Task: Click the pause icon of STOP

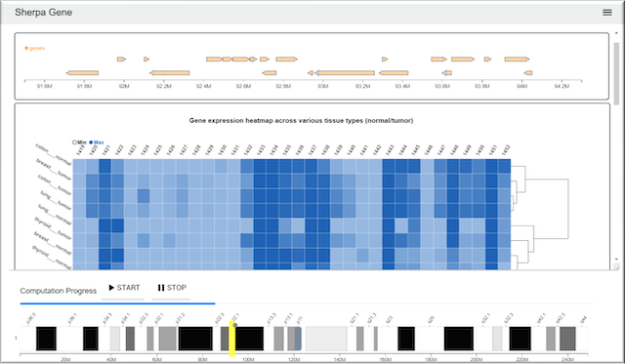Action: click(161, 288)
